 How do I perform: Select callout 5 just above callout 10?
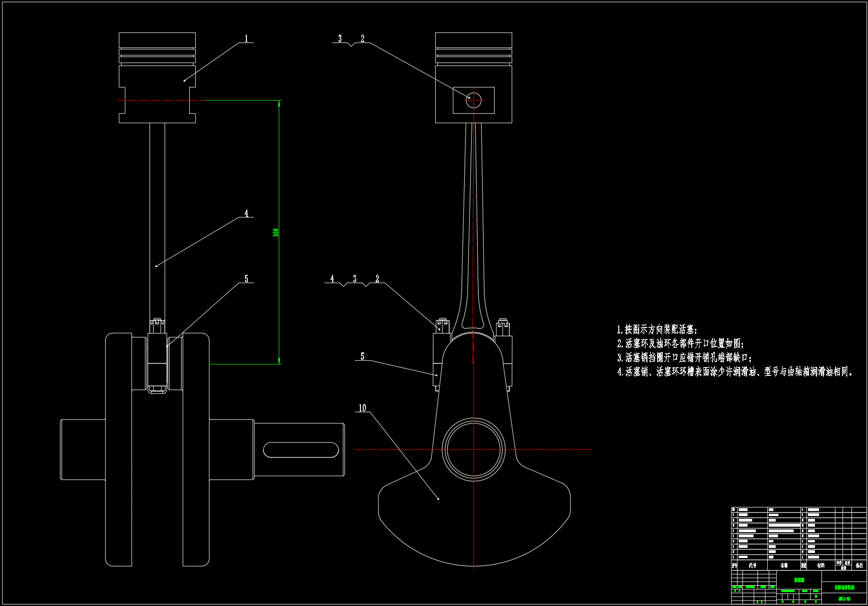(x=363, y=356)
